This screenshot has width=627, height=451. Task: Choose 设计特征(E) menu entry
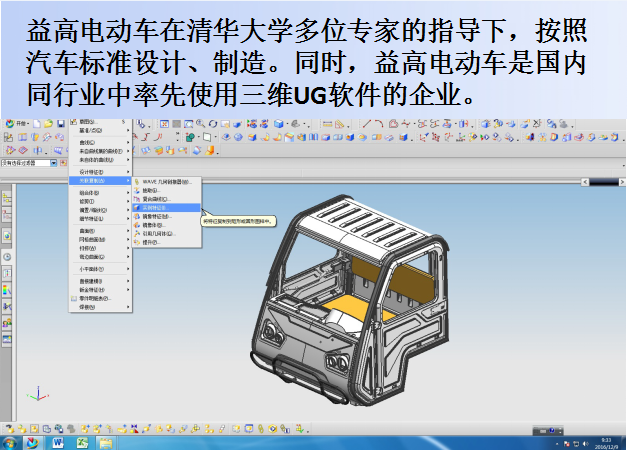pyautogui.click(x=100, y=172)
